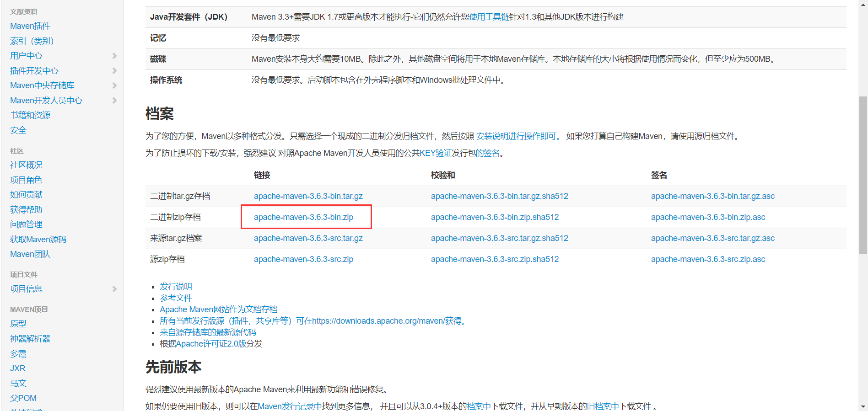Image resolution: width=868 pixels, height=411 pixels.
Task: Open apache-maven-3.6.3-bin.zip.sha512 checksum
Action: point(495,217)
